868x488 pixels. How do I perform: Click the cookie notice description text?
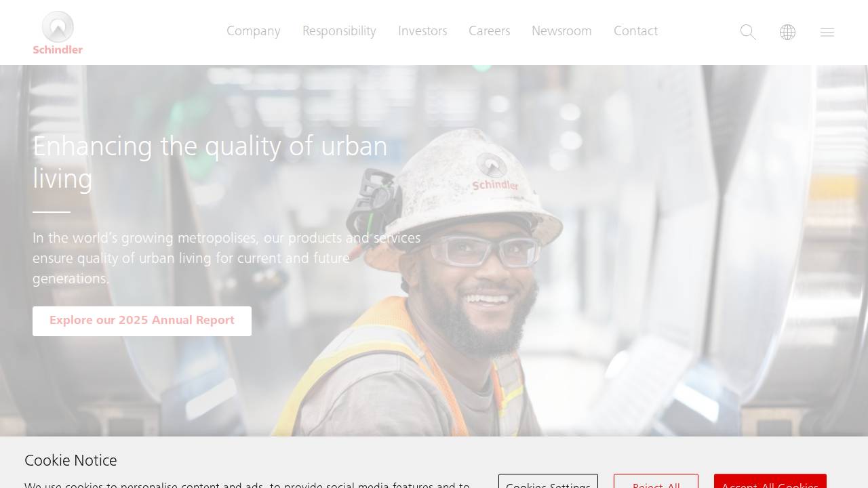pos(247,484)
